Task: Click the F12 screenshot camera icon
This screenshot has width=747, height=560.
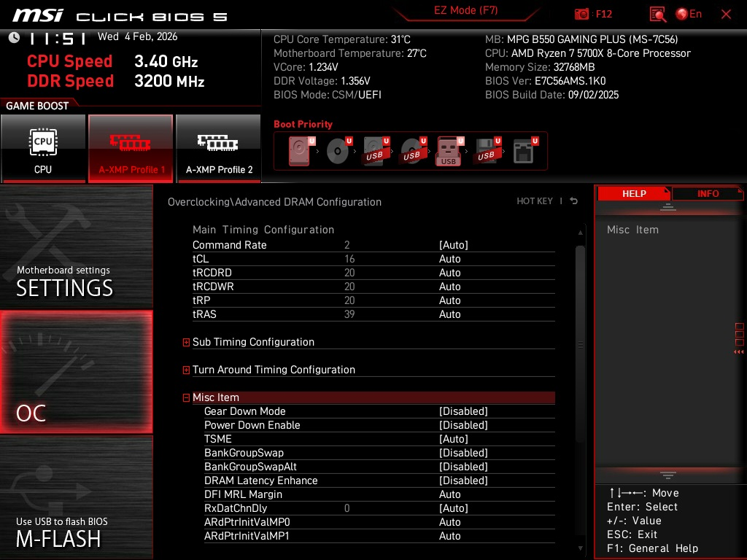Action: [x=581, y=14]
